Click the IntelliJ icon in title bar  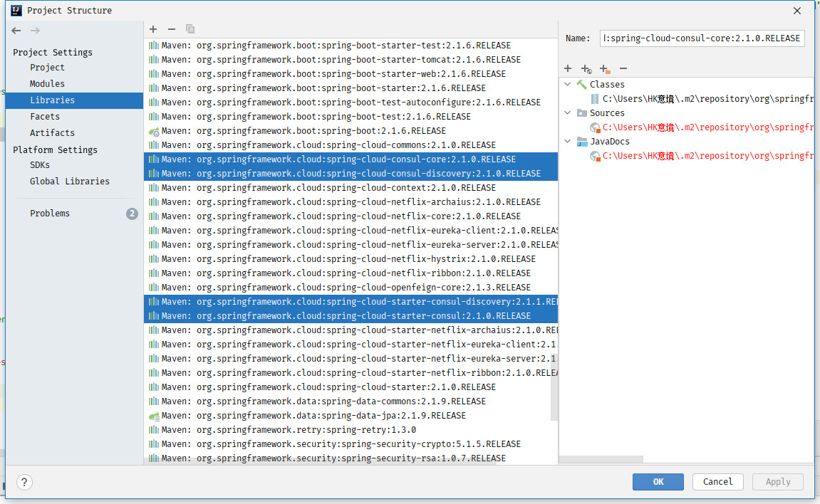(x=16, y=11)
